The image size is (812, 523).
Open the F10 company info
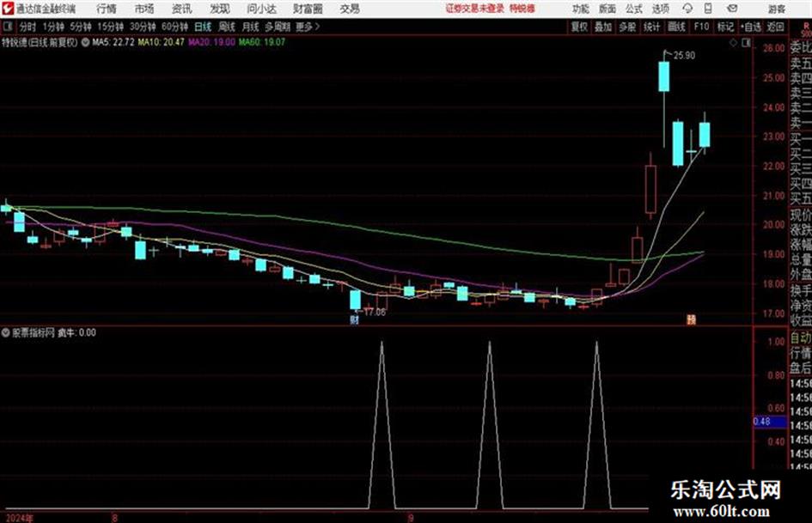click(701, 27)
